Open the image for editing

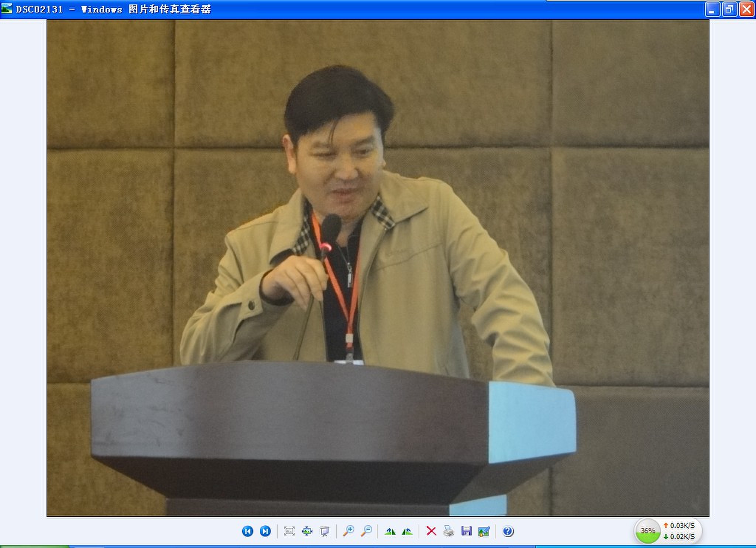coord(484,531)
